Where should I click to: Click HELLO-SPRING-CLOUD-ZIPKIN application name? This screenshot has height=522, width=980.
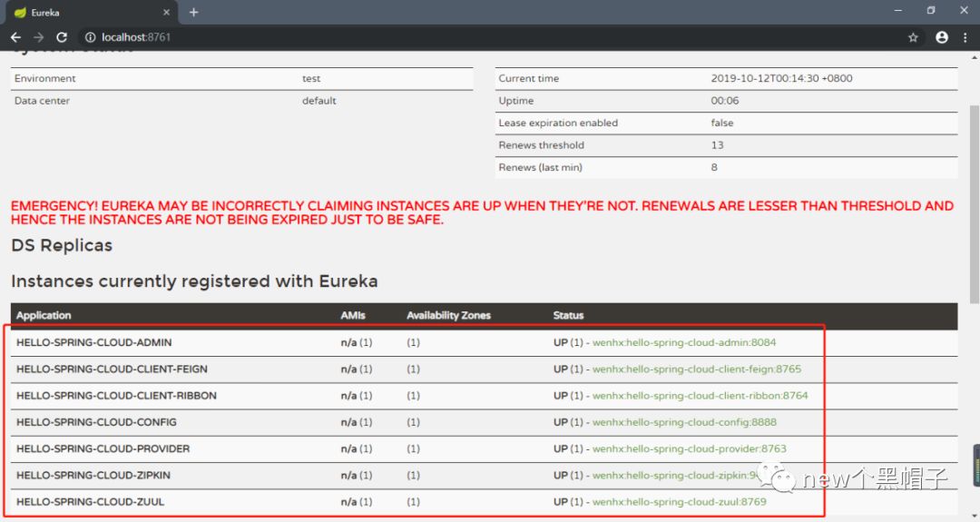click(x=93, y=475)
